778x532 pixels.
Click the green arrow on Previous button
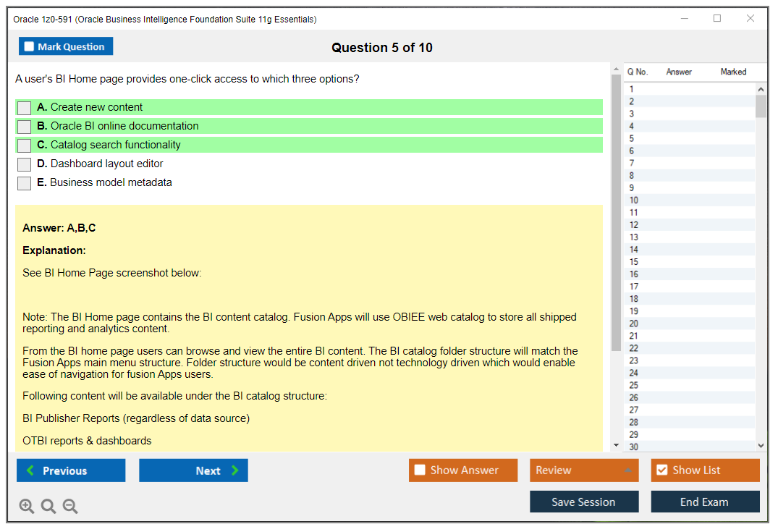coord(30,470)
